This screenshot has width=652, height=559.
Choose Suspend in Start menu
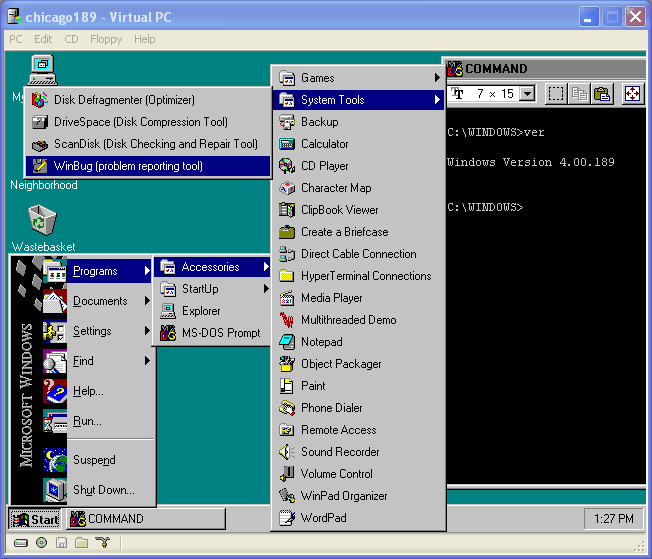[98, 460]
